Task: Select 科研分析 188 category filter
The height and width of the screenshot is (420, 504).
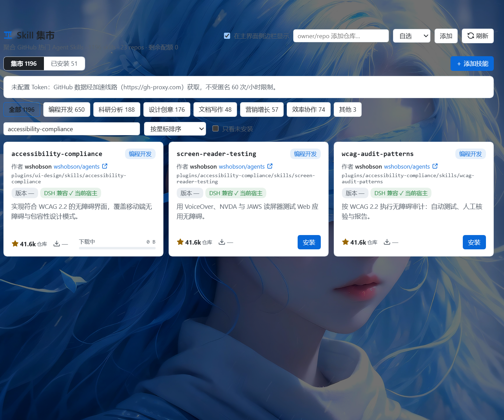Action: 117,110
